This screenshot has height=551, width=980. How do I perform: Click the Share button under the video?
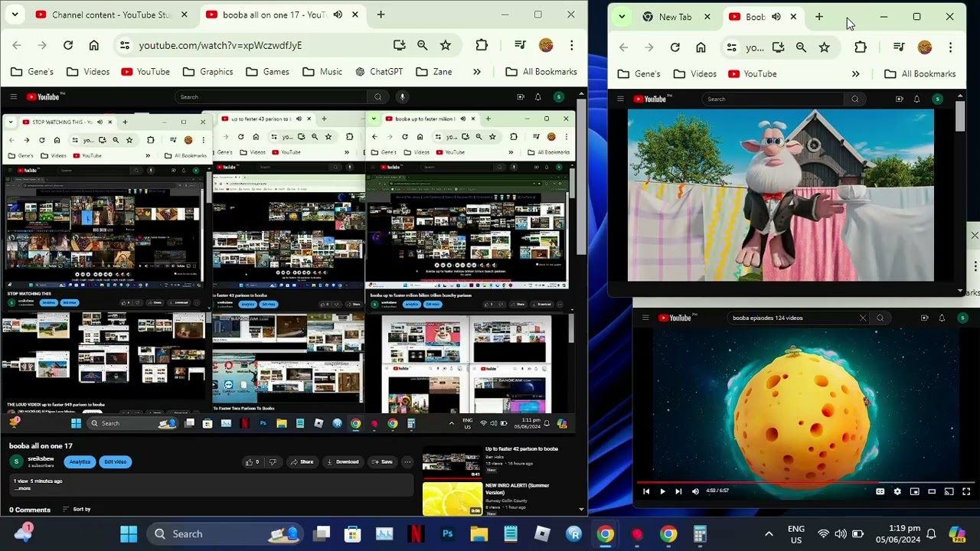pyautogui.click(x=302, y=462)
